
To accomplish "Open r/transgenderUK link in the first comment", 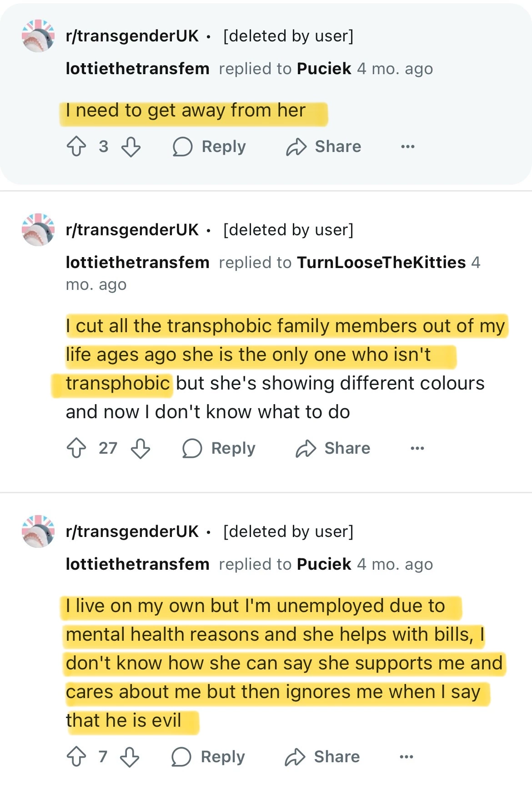I will coord(132,36).
